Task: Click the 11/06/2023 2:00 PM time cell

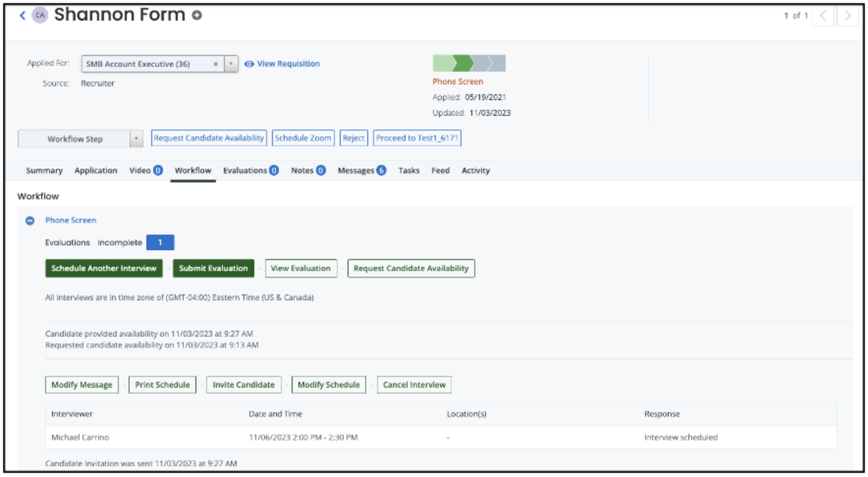Action: point(303,437)
